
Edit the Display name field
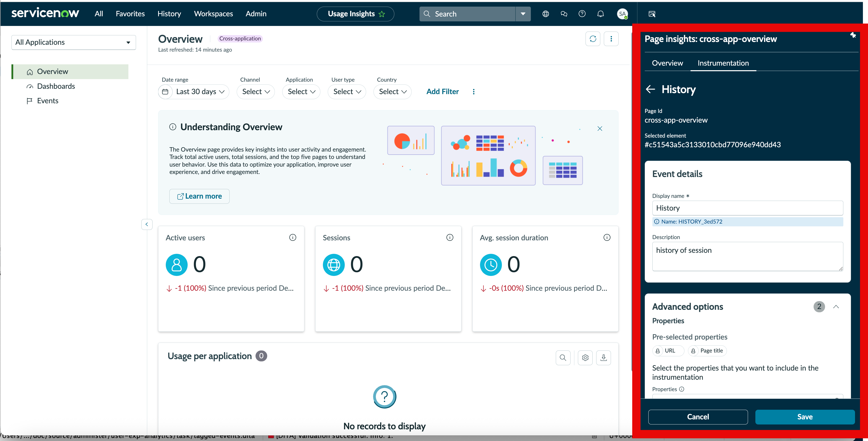(x=747, y=208)
